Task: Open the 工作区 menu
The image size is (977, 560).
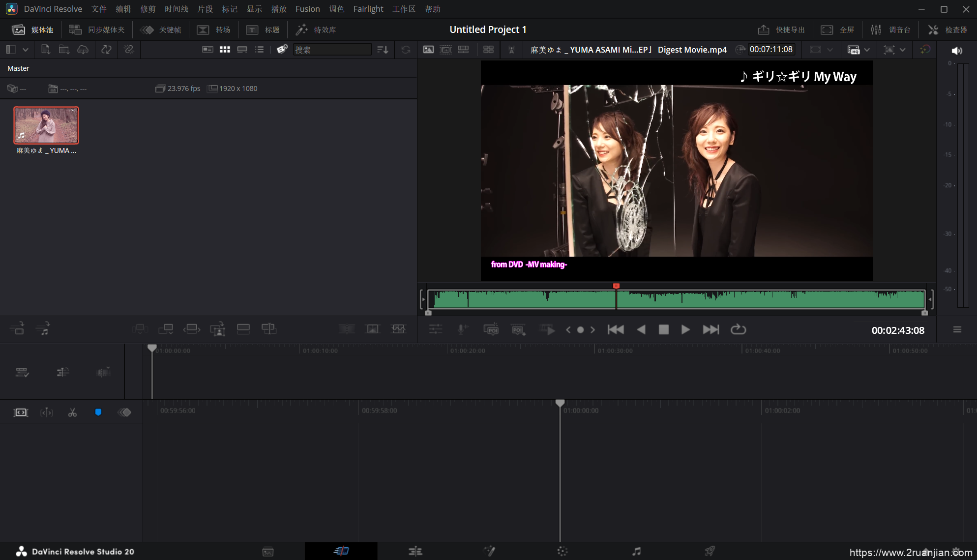Action: (x=404, y=9)
